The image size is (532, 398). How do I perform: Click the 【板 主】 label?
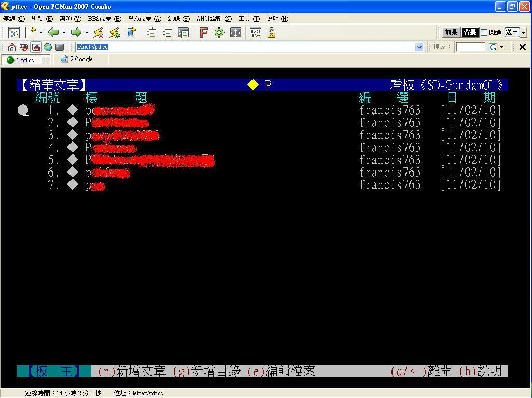coord(54,371)
